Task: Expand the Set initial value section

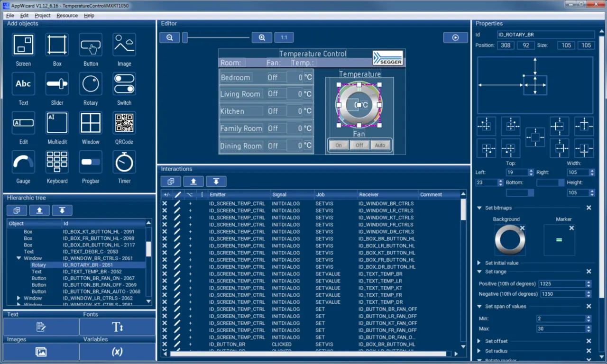Action: (x=479, y=263)
